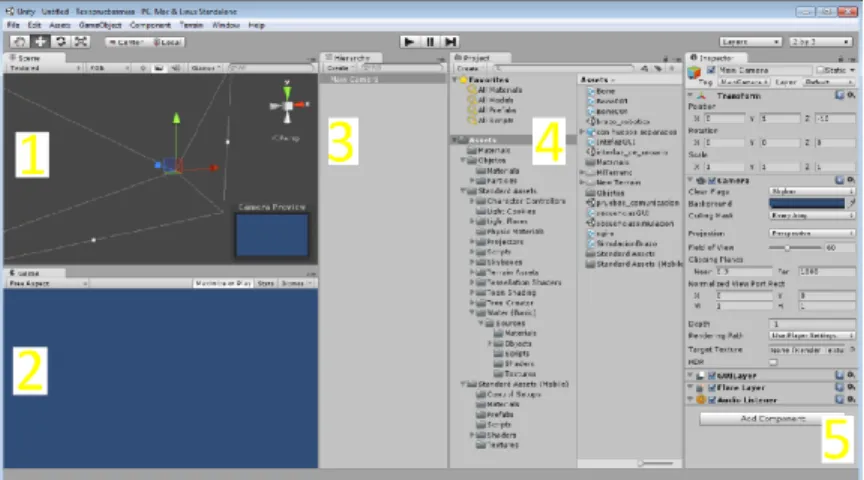The width and height of the screenshot is (864, 480).
Task: Toggle Camera component enabled checkbox
Action: [712, 180]
